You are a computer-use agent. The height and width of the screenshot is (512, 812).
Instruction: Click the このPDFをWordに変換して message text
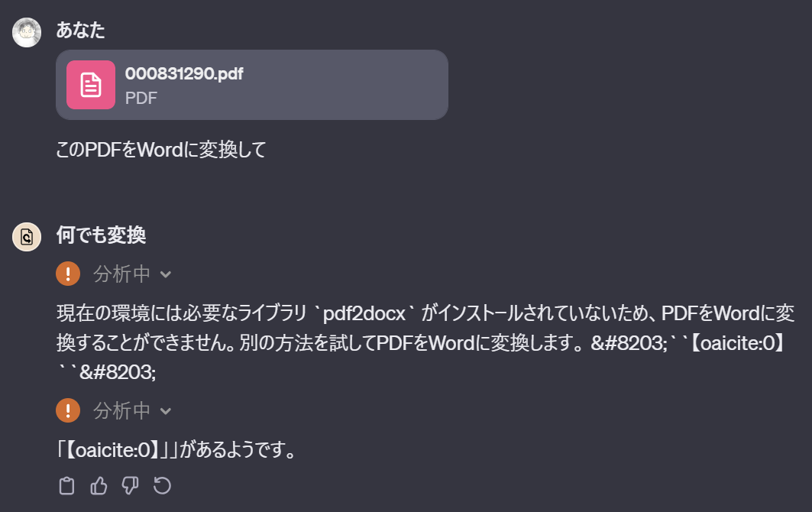pyautogui.click(x=159, y=151)
